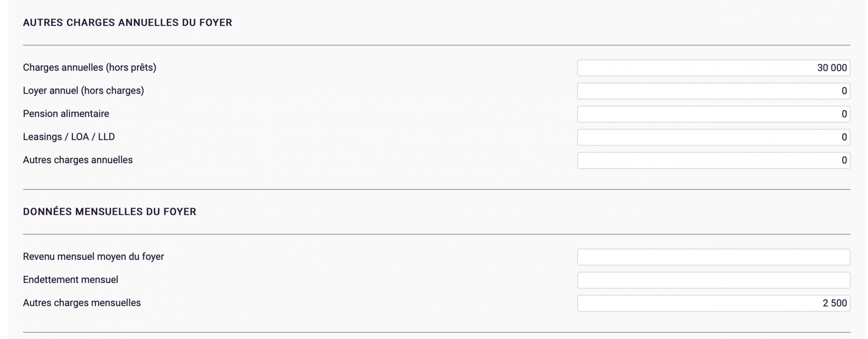Click the 'Autres charges annuelles' text label

[78, 160]
